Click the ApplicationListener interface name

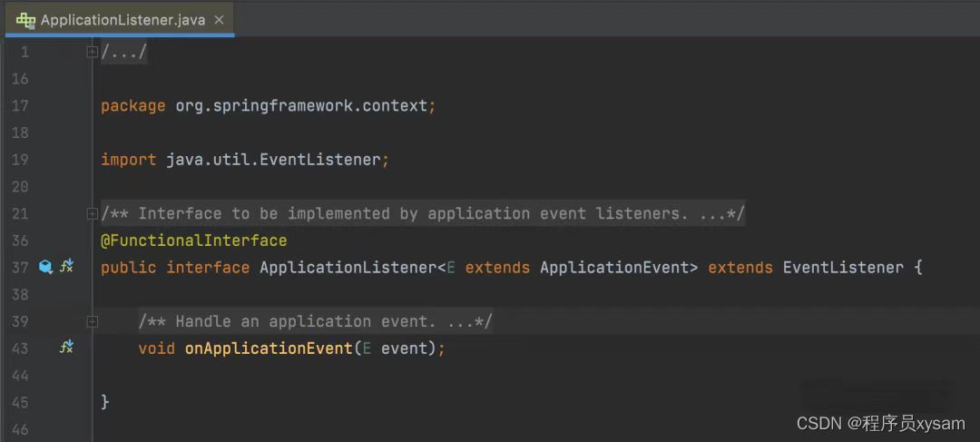pyautogui.click(x=348, y=268)
